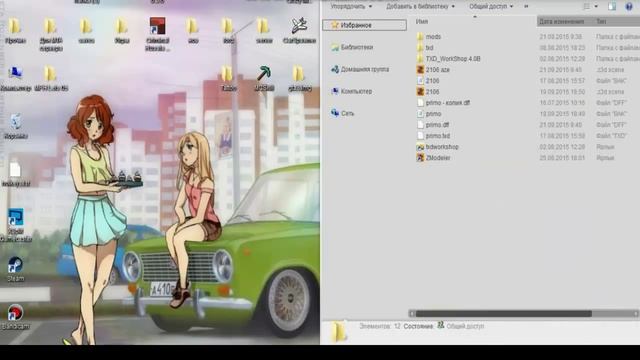Click the txdworkshop shortcut in file list
This screenshot has width=640, height=360.
[438, 147]
